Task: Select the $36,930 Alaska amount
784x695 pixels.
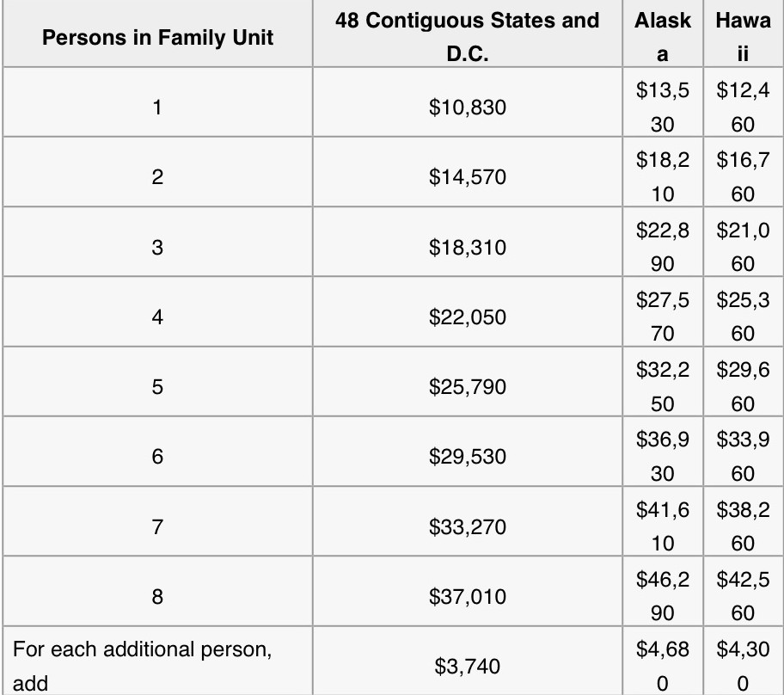Action: [x=662, y=457]
